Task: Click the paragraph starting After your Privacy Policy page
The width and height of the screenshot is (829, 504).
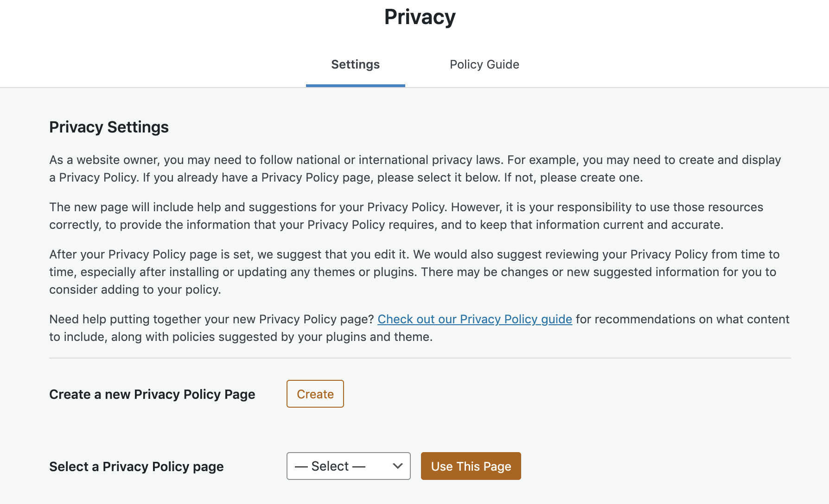Action: 414,272
